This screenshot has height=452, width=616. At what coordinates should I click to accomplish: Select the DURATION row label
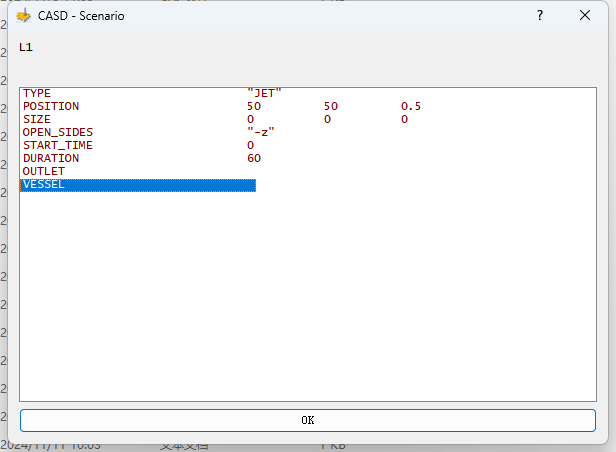[x=50, y=158]
